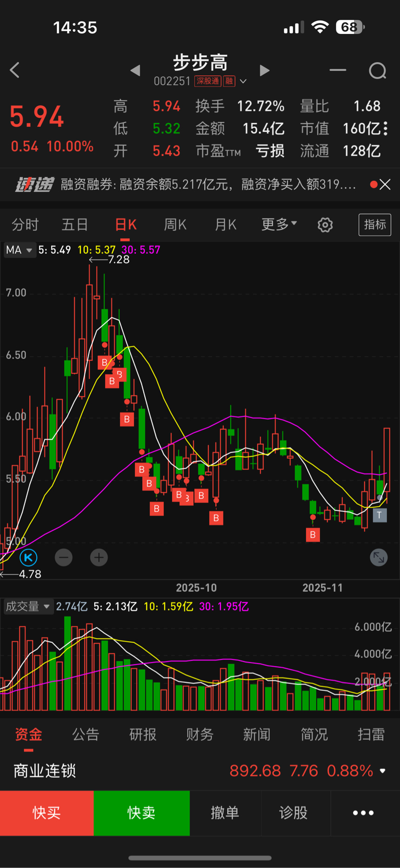Screen dimensions: 400x868
Task: Open the 公告 tab
Action: (x=85, y=735)
